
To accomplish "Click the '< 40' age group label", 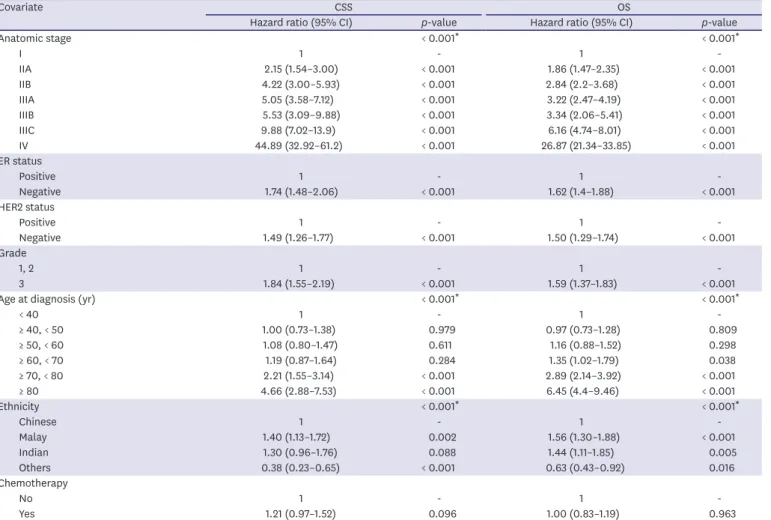I will tap(29, 315).
